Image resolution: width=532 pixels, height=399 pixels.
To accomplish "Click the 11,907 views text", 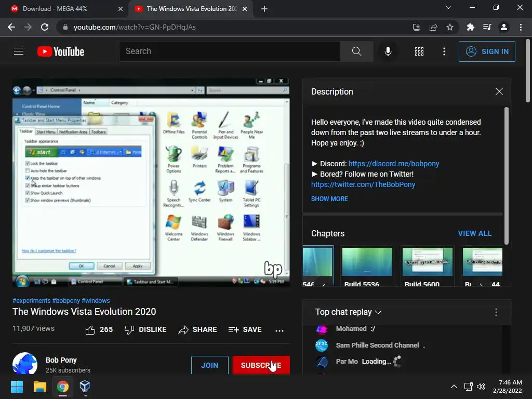I will tap(34, 328).
